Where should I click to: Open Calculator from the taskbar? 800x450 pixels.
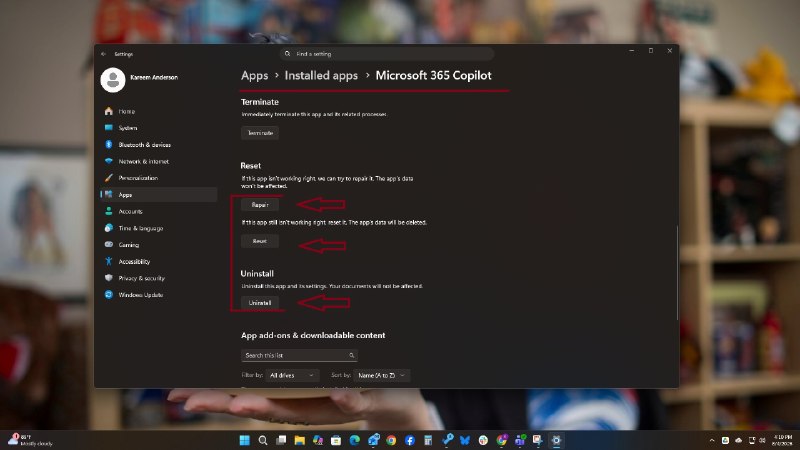(428, 440)
